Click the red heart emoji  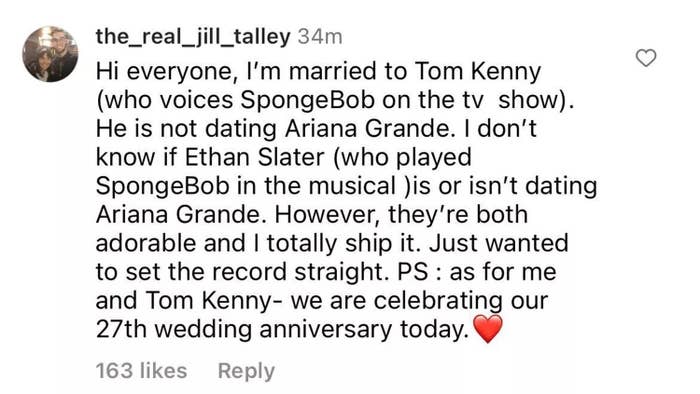coord(488,329)
